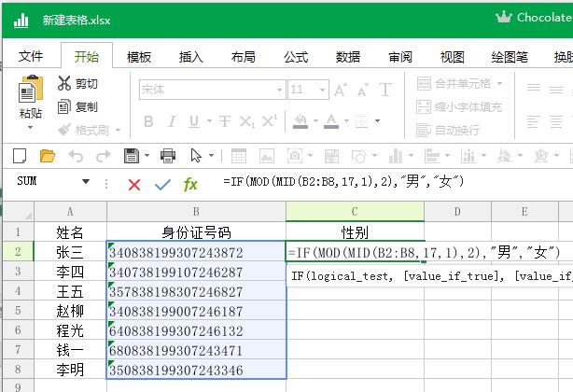Click the open folder icon

(46, 155)
